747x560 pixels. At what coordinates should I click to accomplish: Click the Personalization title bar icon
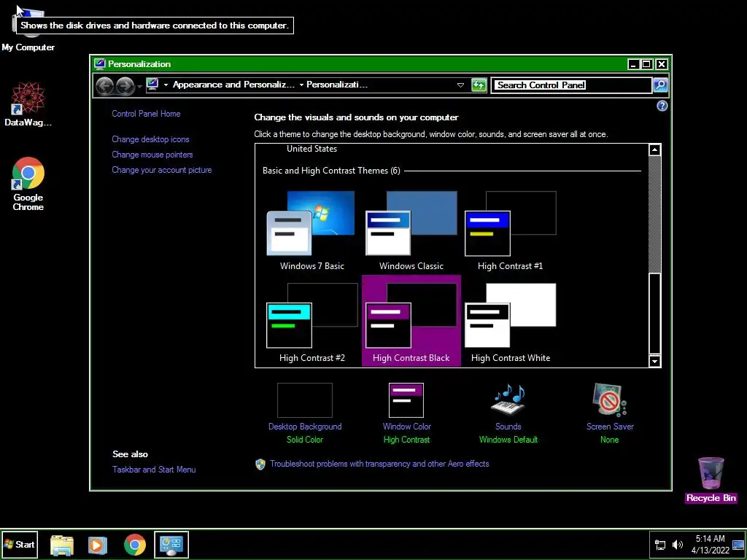(x=99, y=64)
